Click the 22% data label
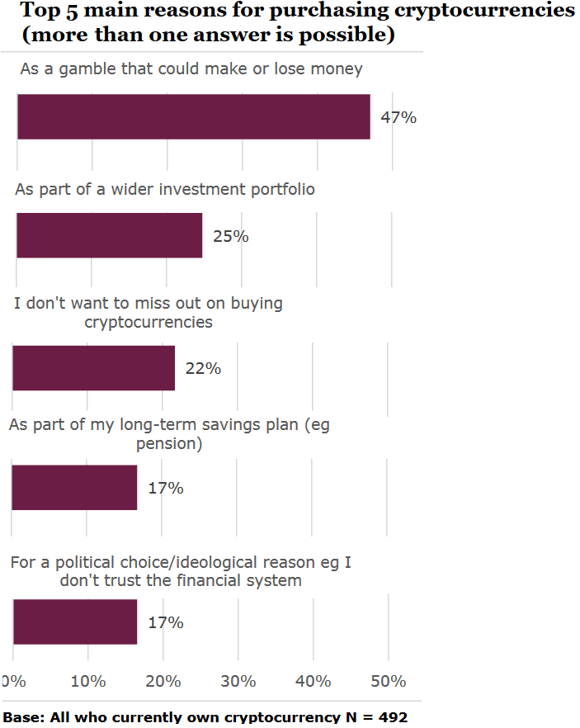 pos(203,369)
